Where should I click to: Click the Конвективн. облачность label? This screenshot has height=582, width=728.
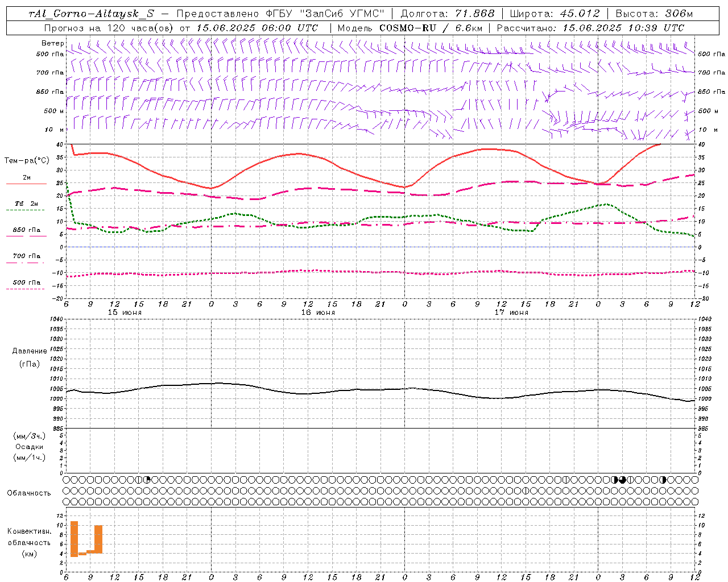click(x=29, y=537)
